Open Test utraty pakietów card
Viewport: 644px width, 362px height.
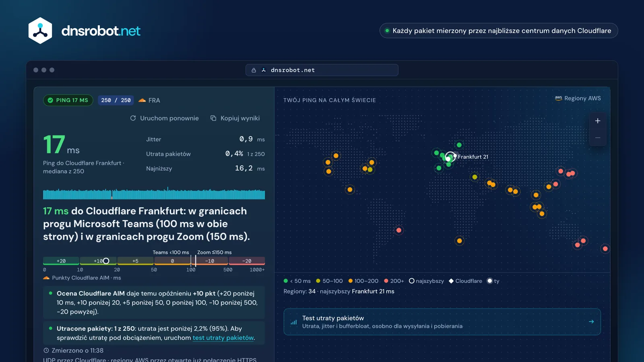pos(442,322)
